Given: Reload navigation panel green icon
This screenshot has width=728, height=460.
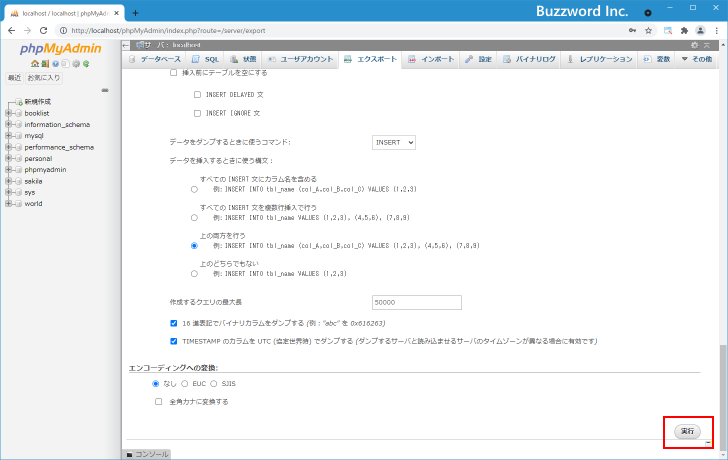Looking at the screenshot, I should 86,64.
